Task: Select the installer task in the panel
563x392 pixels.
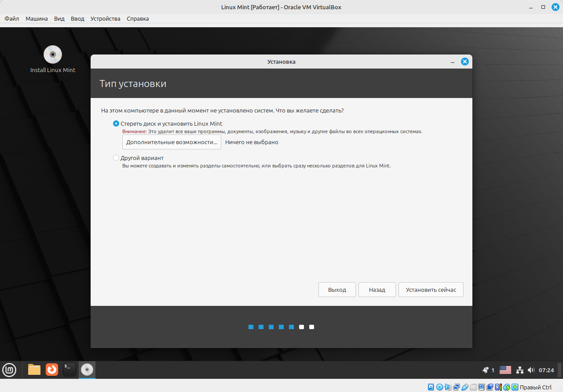Action: (87, 370)
